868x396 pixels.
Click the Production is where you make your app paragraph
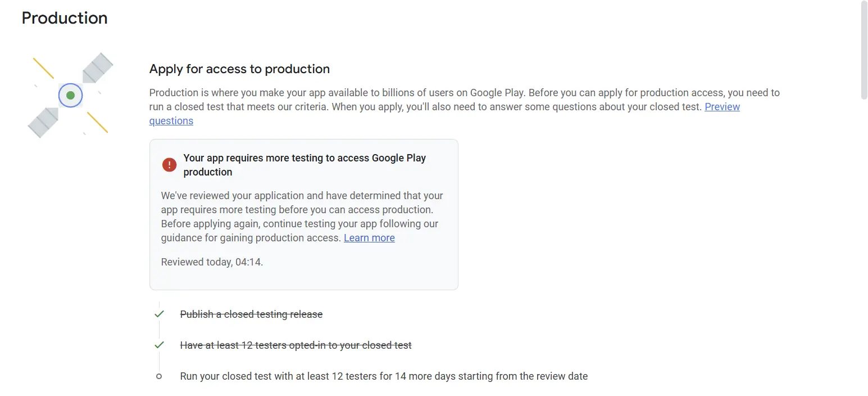coord(465,106)
